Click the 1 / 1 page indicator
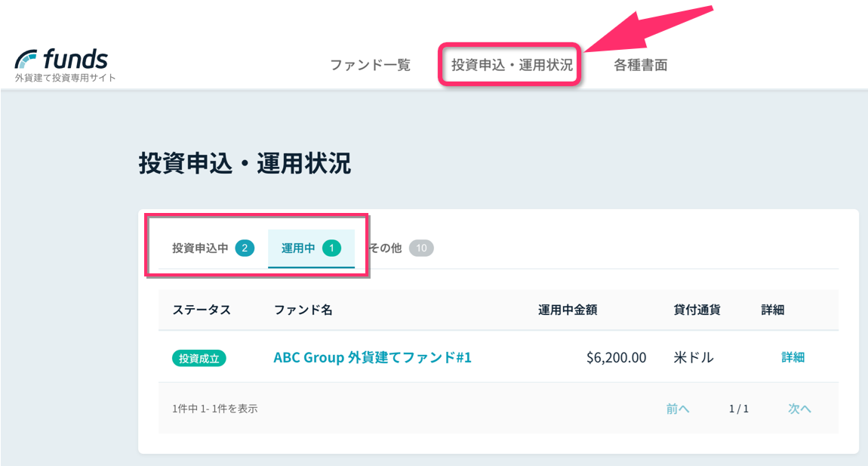Viewport: 868px width, 466px height. (x=738, y=409)
